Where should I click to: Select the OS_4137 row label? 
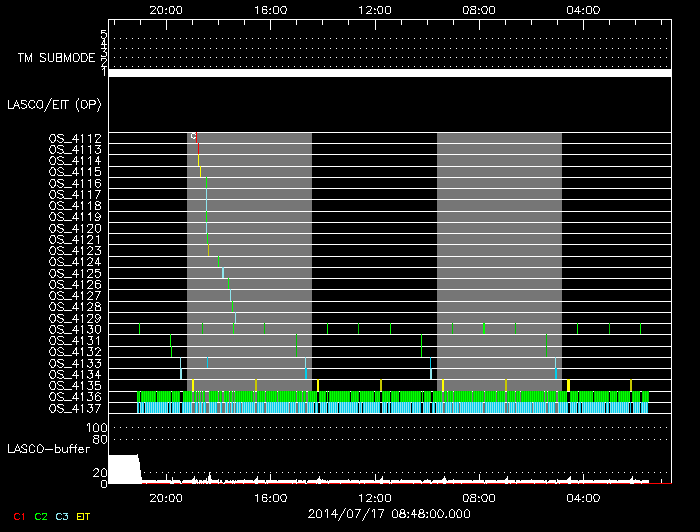75,408
